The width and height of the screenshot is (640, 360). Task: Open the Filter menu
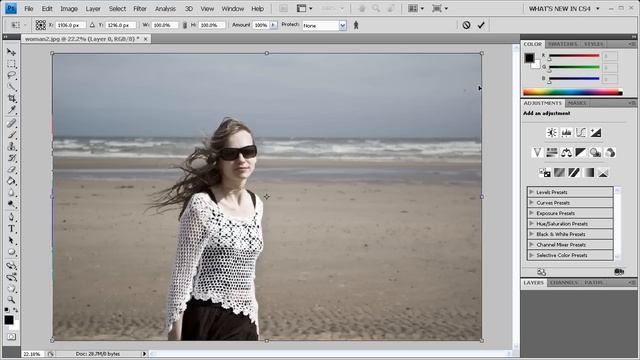point(140,9)
